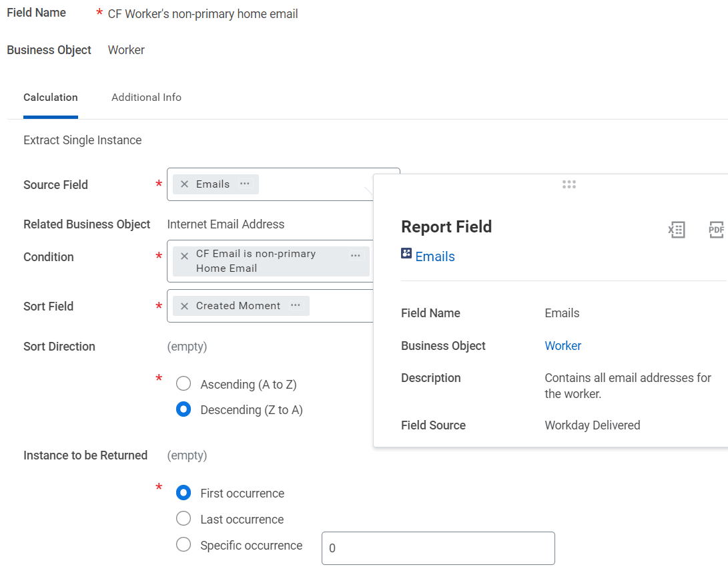This screenshot has width=728, height=573.
Task: Click the icon beside Emails link
Action: click(x=406, y=253)
